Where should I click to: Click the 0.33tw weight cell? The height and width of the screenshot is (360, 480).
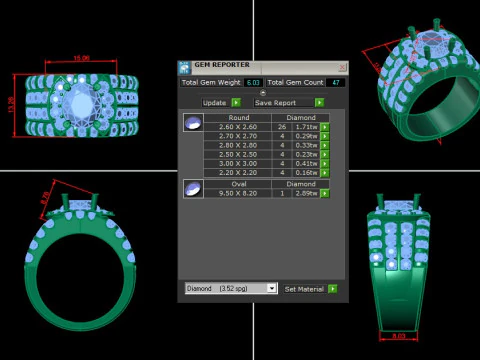pos(306,145)
